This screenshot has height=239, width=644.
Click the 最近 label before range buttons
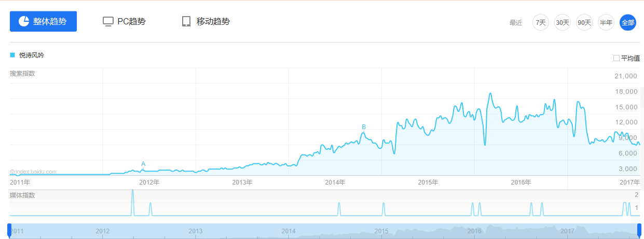[516, 22]
